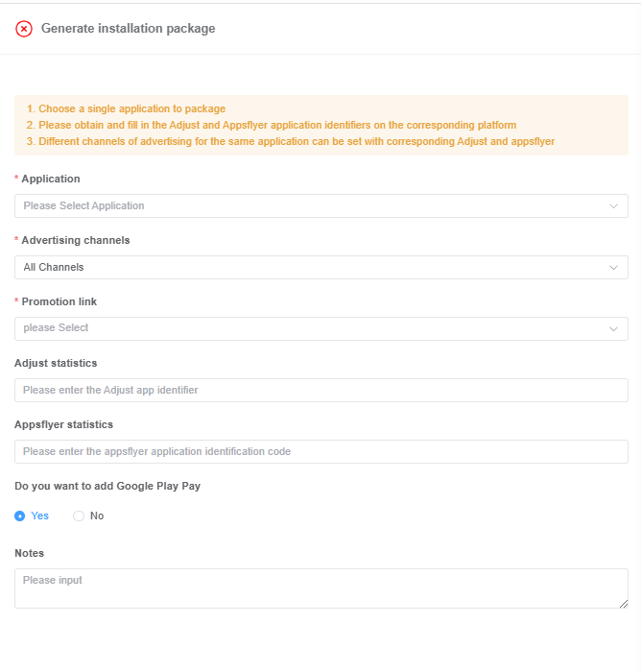This screenshot has width=641, height=672.
Task: Click into the Notes text area
Action: point(320,588)
